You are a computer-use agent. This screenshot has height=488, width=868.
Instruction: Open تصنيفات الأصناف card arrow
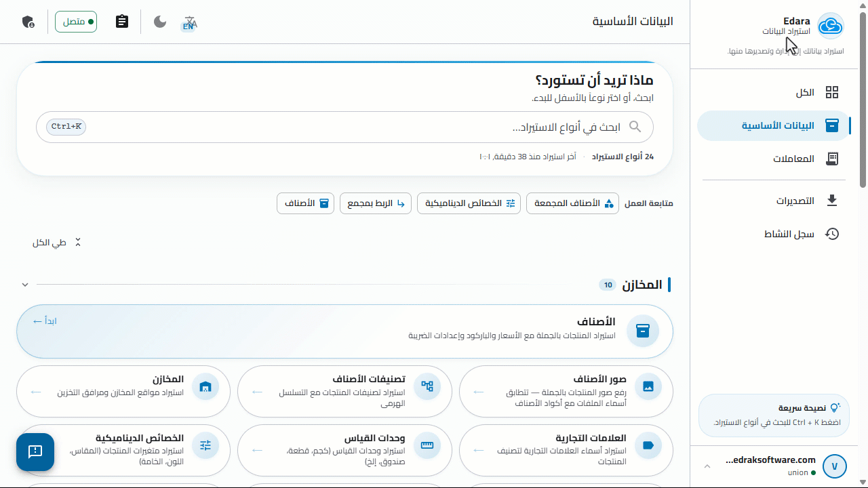tap(258, 392)
